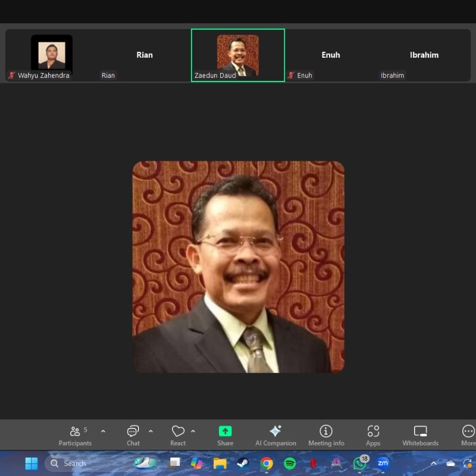Click the muted mic icon beside Enuh
The image size is (476, 476).
point(291,76)
